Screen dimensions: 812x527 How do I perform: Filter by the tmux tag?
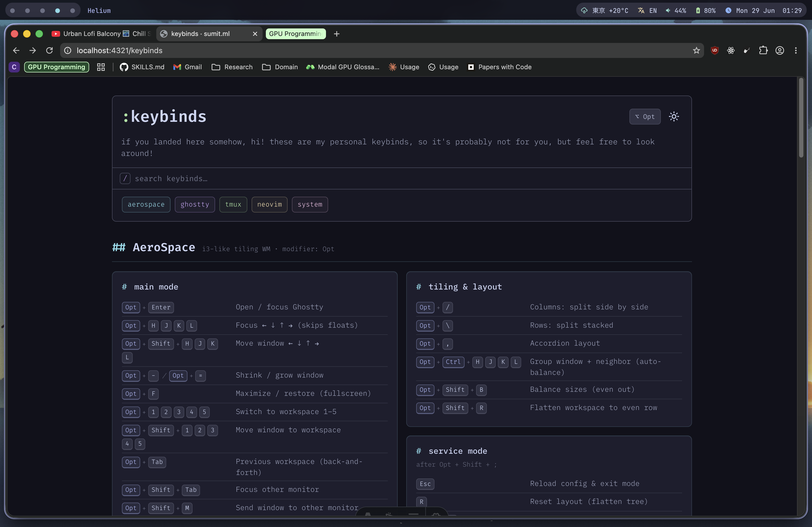233,204
